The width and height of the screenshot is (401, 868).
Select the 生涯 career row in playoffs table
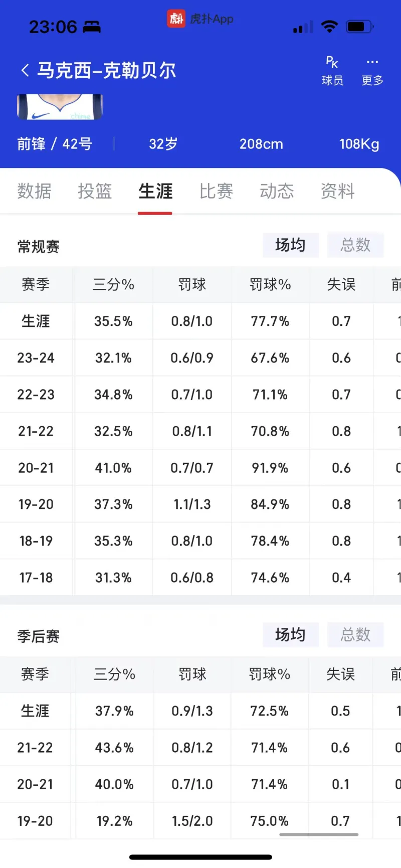(35, 711)
